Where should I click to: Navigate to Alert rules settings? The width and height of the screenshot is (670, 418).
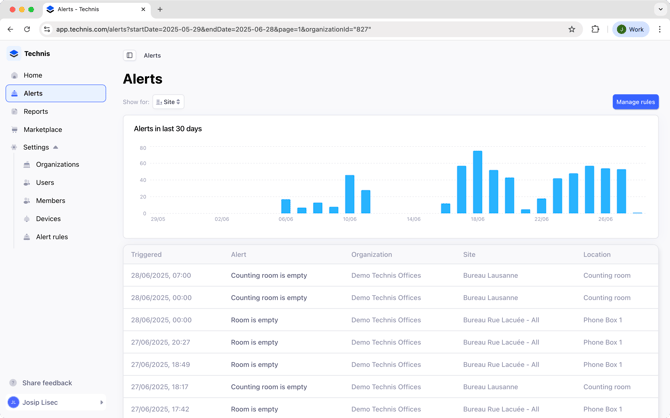pyautogui.click(x=52, y=237)
